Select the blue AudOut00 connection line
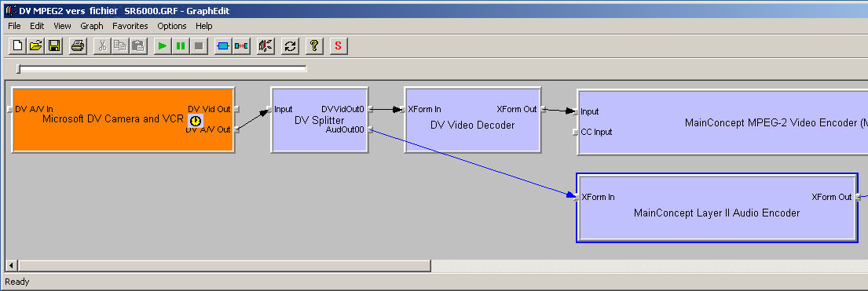The image size is (868, 291). pyautogui.click(x=474, y=163)
